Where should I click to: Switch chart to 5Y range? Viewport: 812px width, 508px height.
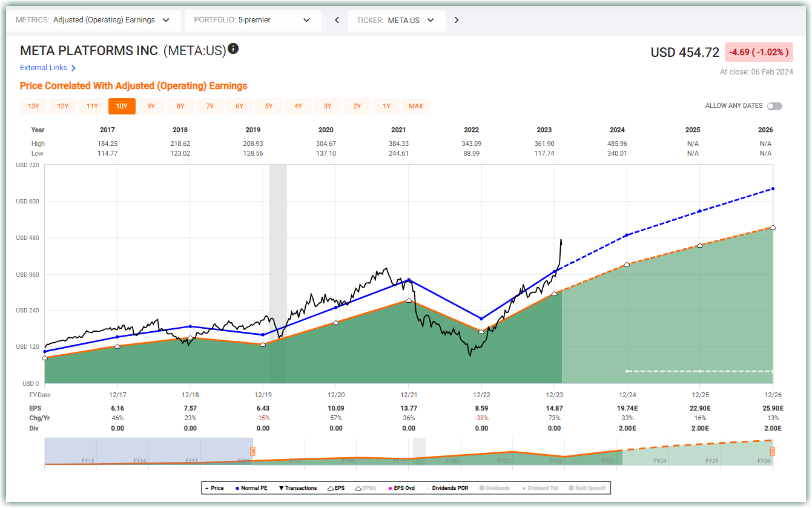click(x=269, y=107)
